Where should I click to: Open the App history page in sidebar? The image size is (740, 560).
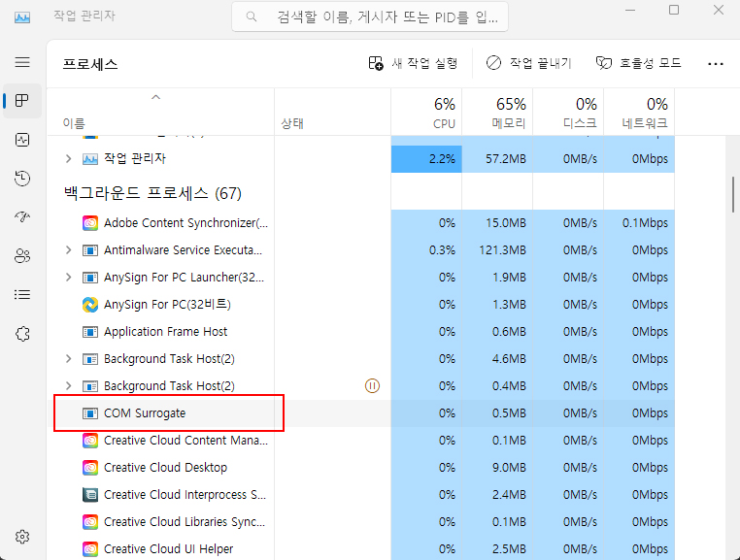tap(22, 179)
